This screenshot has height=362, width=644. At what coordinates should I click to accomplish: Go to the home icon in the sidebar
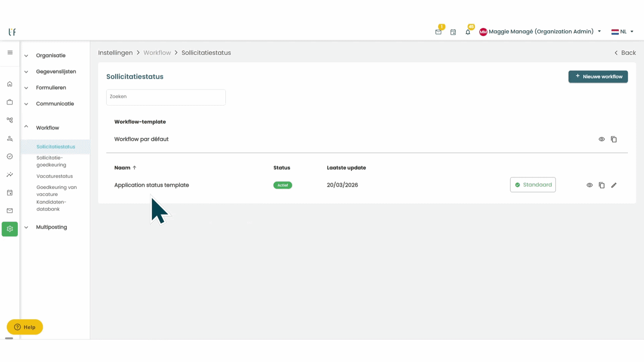pyautogui.click(x=10, y=84)
